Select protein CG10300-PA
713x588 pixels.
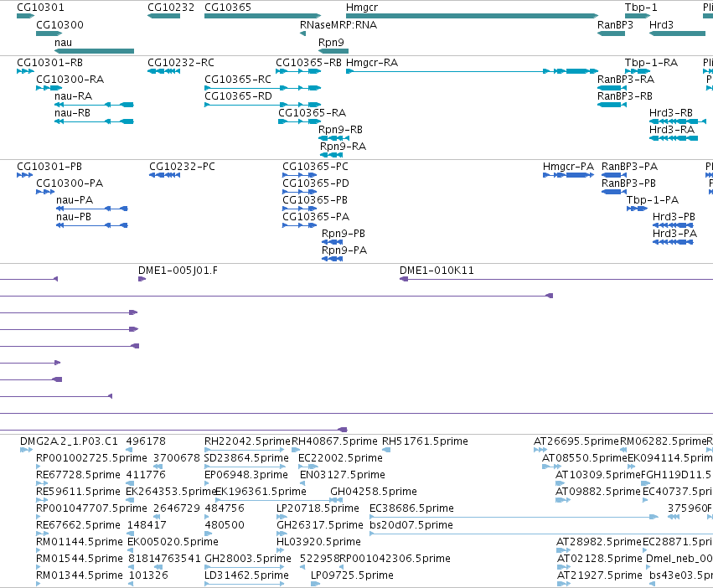click(70, 183)
